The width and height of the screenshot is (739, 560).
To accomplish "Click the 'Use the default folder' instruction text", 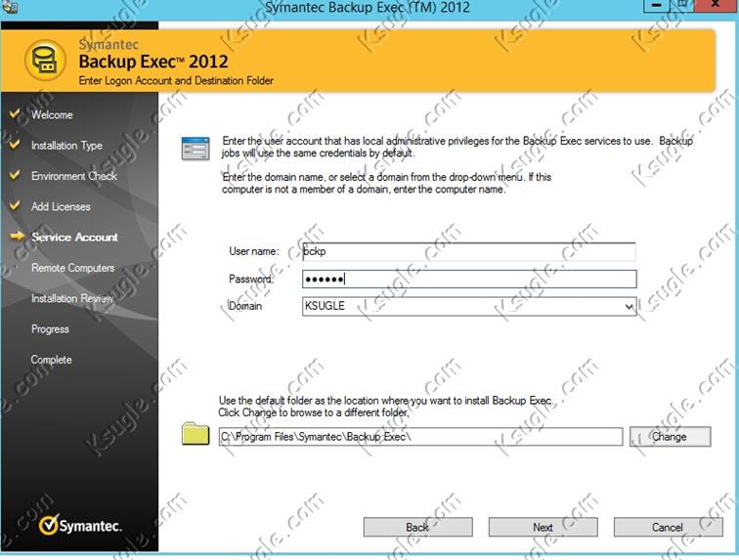I will [385, 407].
